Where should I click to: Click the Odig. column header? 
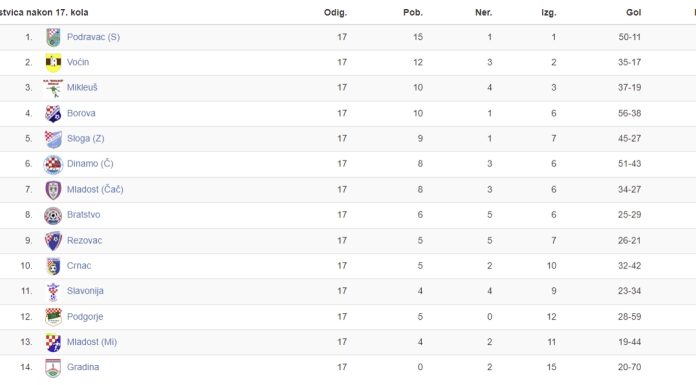(x=335, y=12)
